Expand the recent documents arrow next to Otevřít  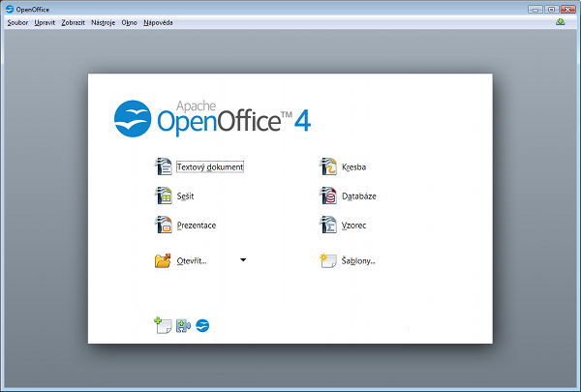tap(243, 260)
